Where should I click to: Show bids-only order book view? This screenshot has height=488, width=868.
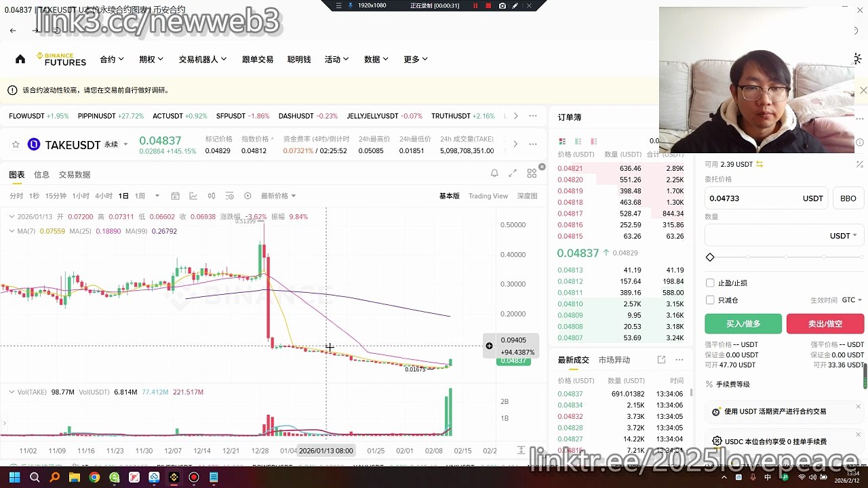click(578, 141)
